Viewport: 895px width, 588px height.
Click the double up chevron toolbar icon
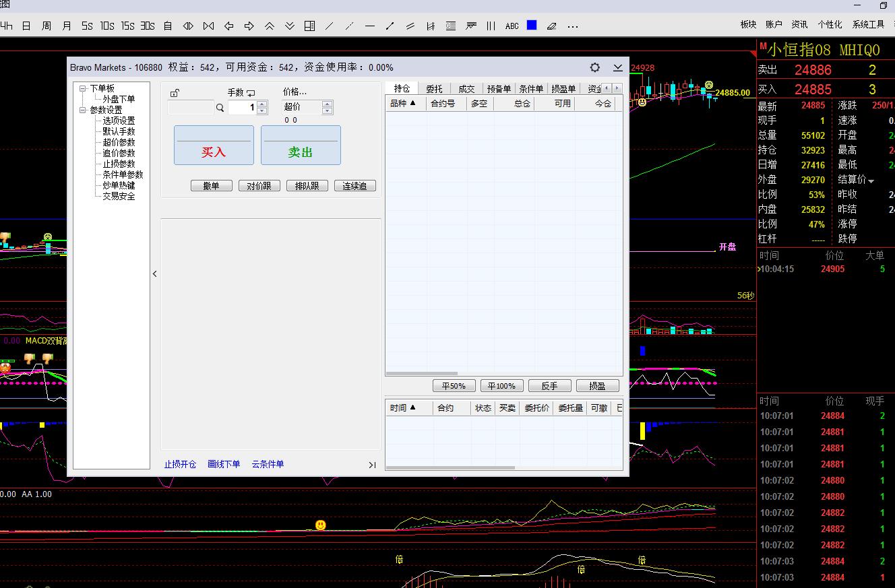[269, 26]
